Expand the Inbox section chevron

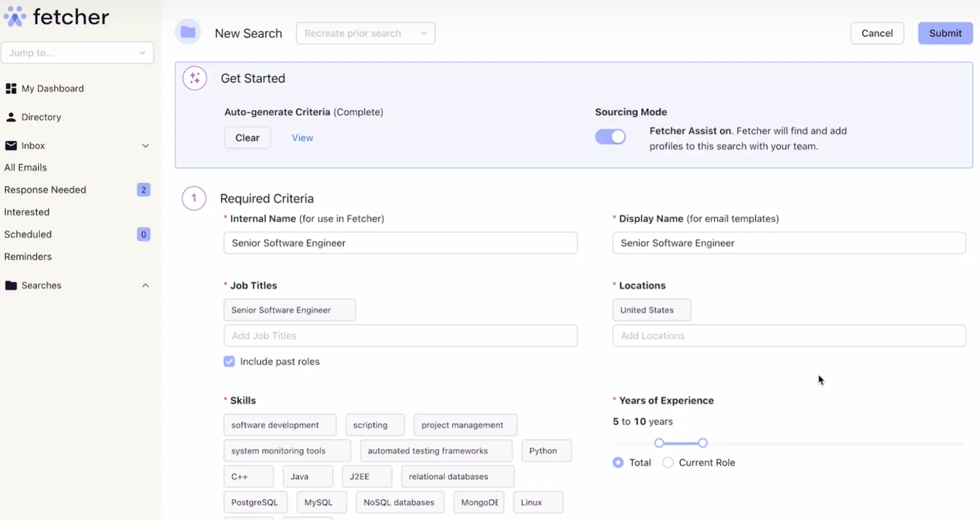coord(146,146)
